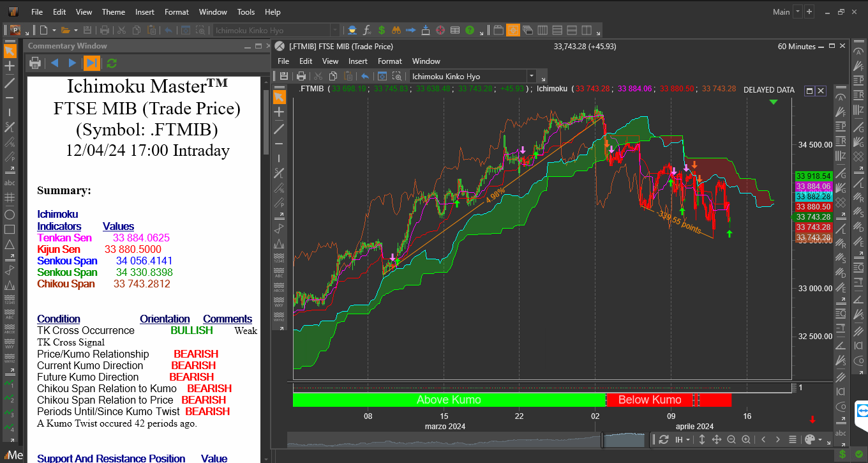Select the four-way pan icon below chart

[717, 439]
